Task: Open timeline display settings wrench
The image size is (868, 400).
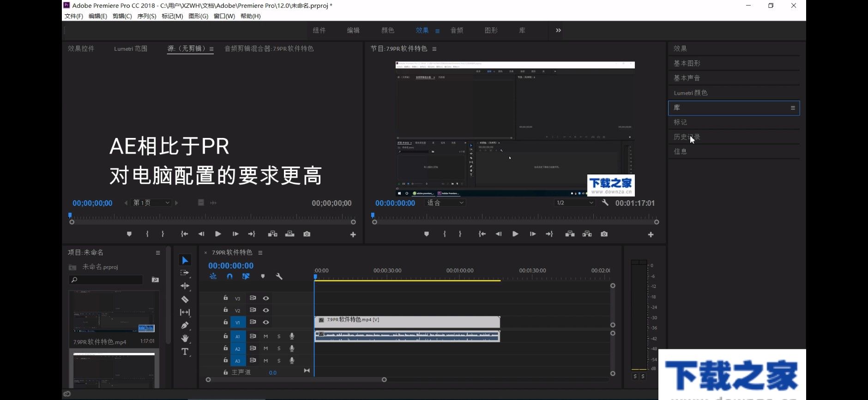Action: (279, 276)
